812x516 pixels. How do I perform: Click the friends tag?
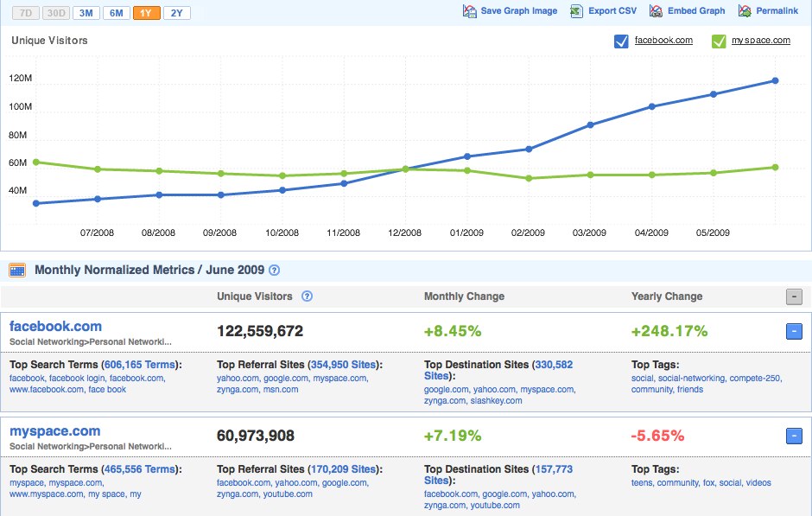(690, 390)
